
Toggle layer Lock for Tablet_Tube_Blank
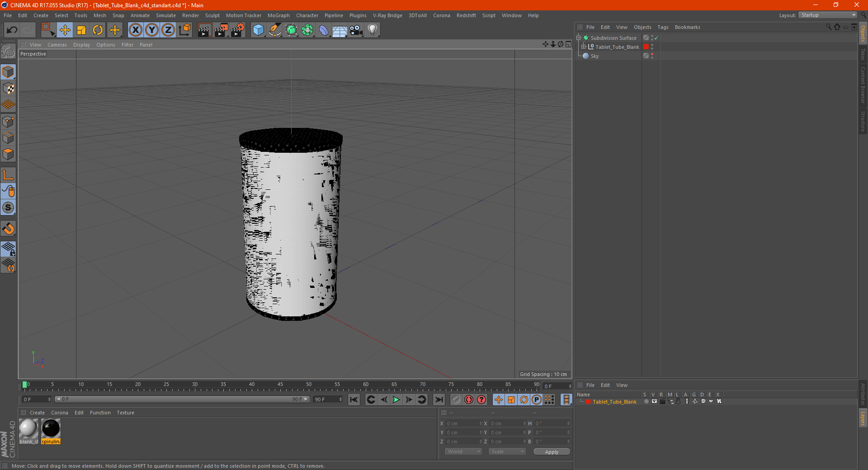pos(678,401)
